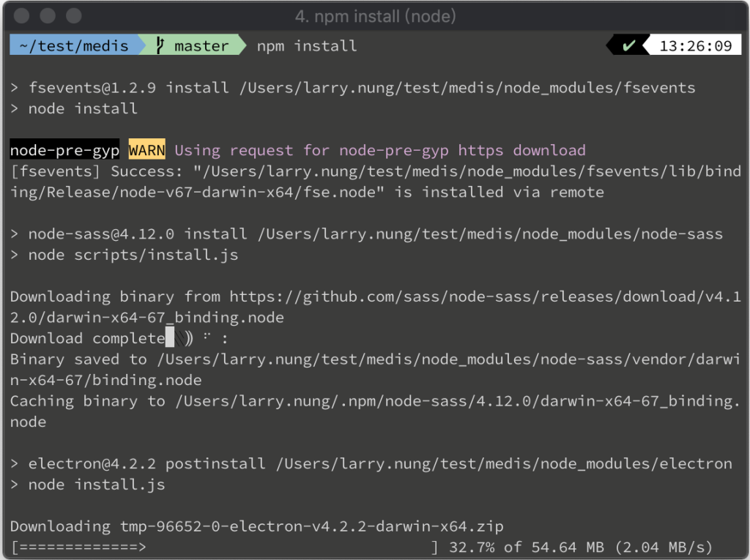
Task: Click the "node-sass@4.12.0 install" script line
Action: click(367, 234)
